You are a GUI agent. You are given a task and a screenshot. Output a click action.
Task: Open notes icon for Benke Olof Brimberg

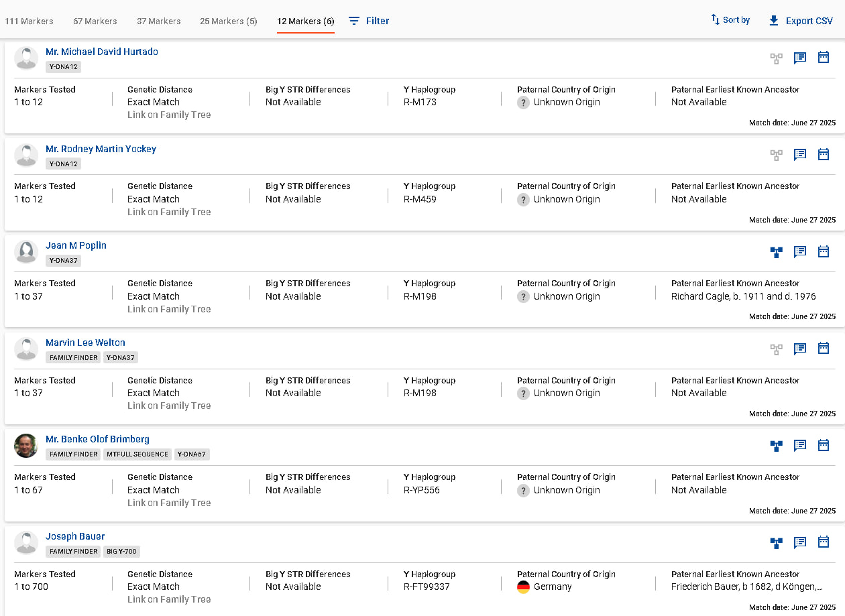point(800,446)
